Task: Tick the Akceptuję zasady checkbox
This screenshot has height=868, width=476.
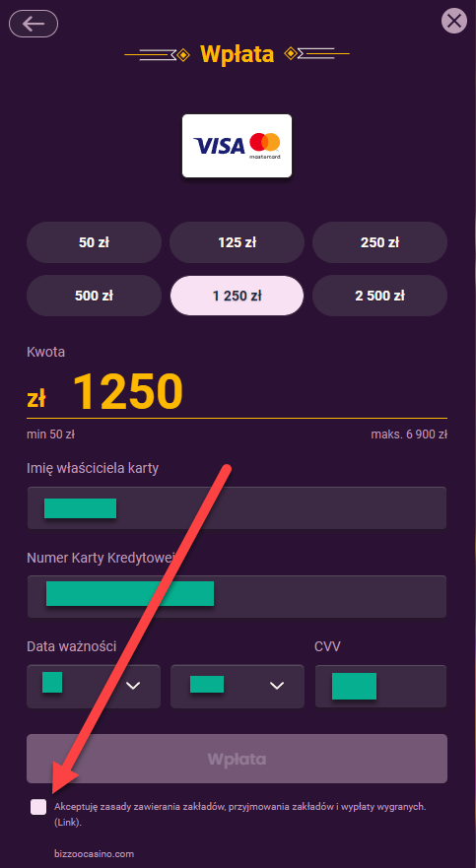Action: pyautogui.click(x=38, y=807)
